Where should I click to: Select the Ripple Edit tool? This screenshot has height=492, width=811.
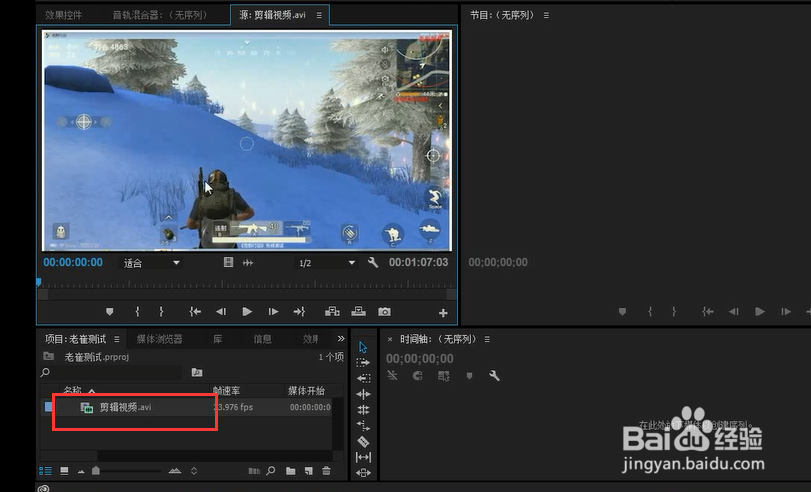coord(363,394)
